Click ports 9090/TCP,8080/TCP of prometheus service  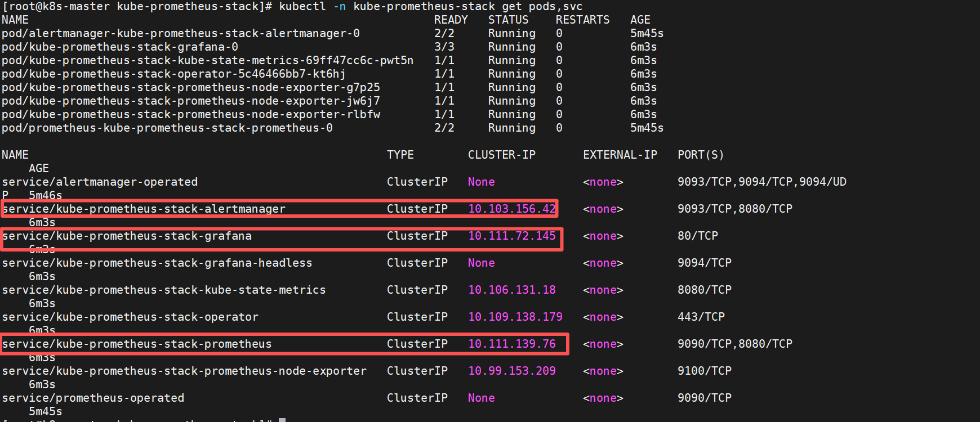(x=735, y=344)
